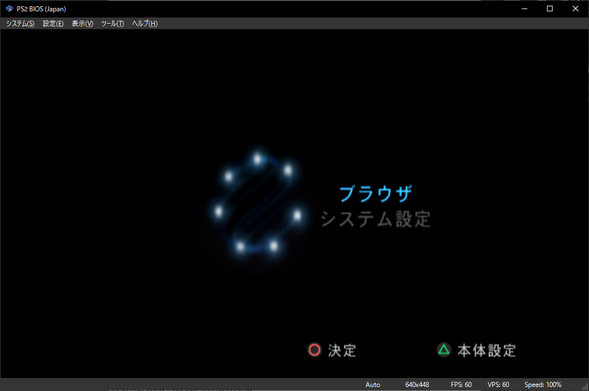Viewport: 589px width, 391px height.
Task: Select the highlighted ブラウザ option
Action: point(376,194)
